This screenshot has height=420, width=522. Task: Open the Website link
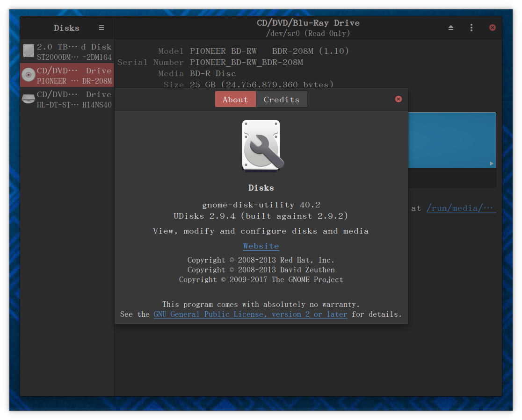(x=261, y=246)
